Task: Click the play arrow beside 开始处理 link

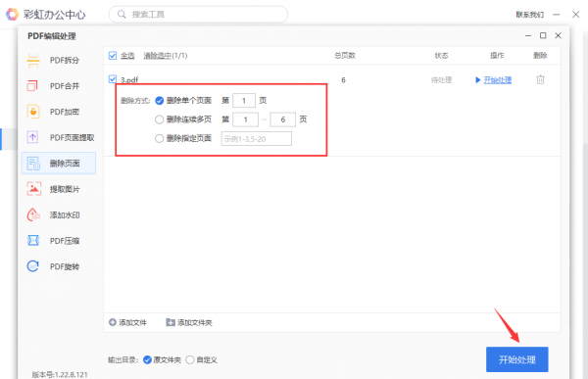Action: [478, 80]
